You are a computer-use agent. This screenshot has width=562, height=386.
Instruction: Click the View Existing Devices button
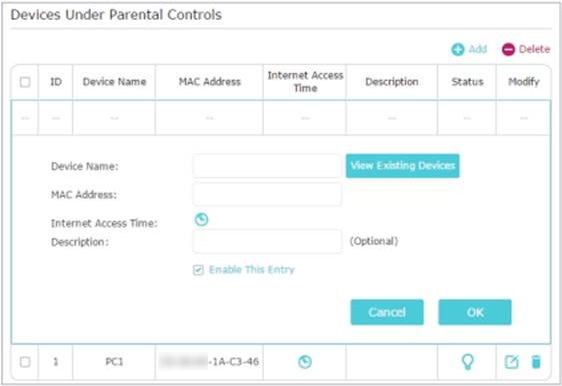tap(403, 166)
